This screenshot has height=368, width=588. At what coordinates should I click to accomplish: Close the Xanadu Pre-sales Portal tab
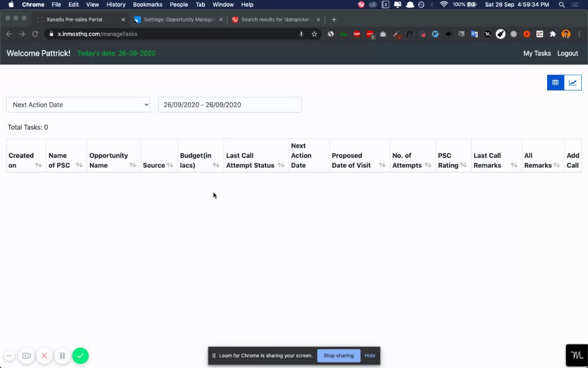click(123, 19)
